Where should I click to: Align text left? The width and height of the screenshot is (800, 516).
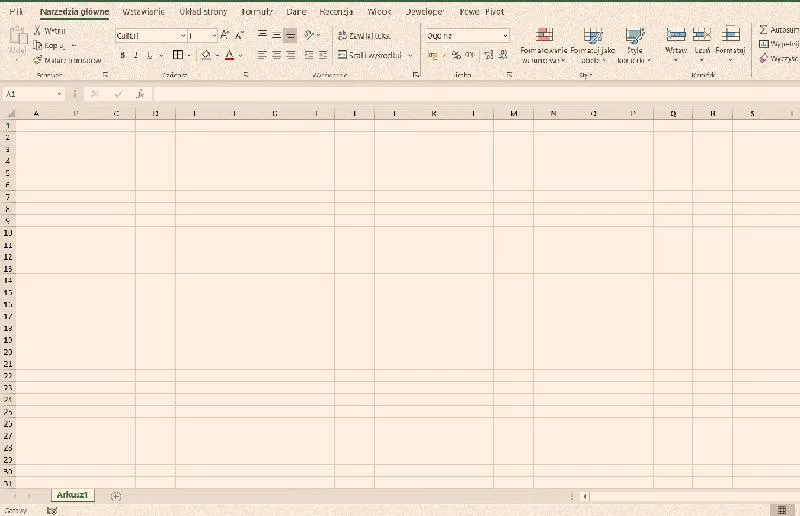[x=262, y=55]
